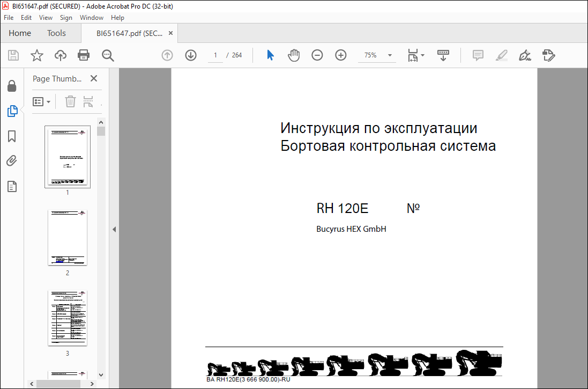Click 'Bucyrus HEX GmbH' text in document
This screenshot has height=389, width=588.
(x=351, y=229)
